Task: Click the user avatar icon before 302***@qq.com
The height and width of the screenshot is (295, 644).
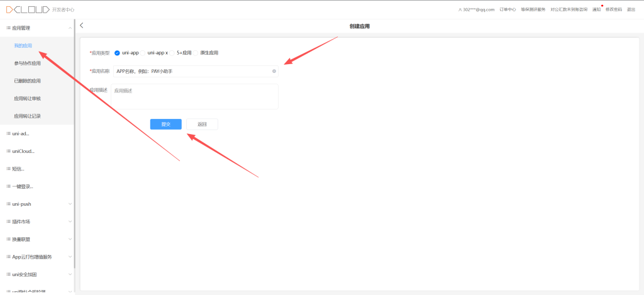Action: click(x=460, y=10)
